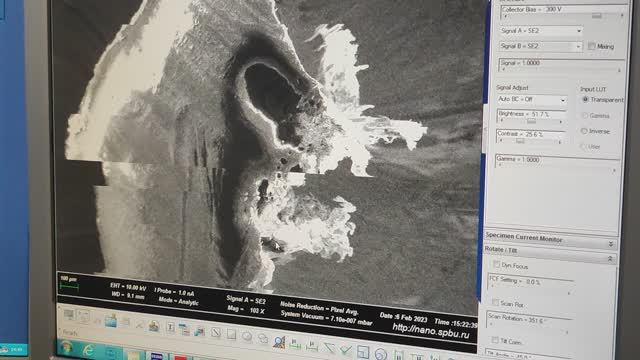Click the blue image save icon in toolbar

(x=111, y=321)
